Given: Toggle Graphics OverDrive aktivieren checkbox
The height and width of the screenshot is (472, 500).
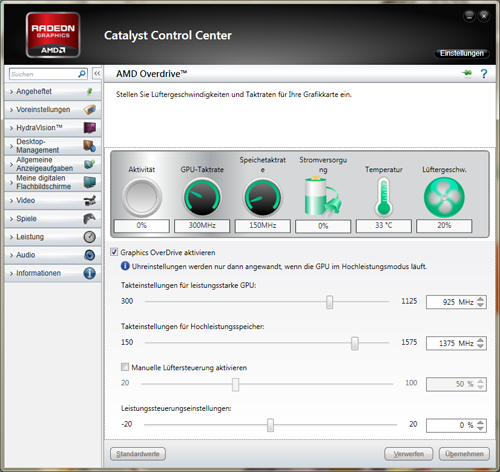Looking at the screenshot, I should tap(114, 252).
